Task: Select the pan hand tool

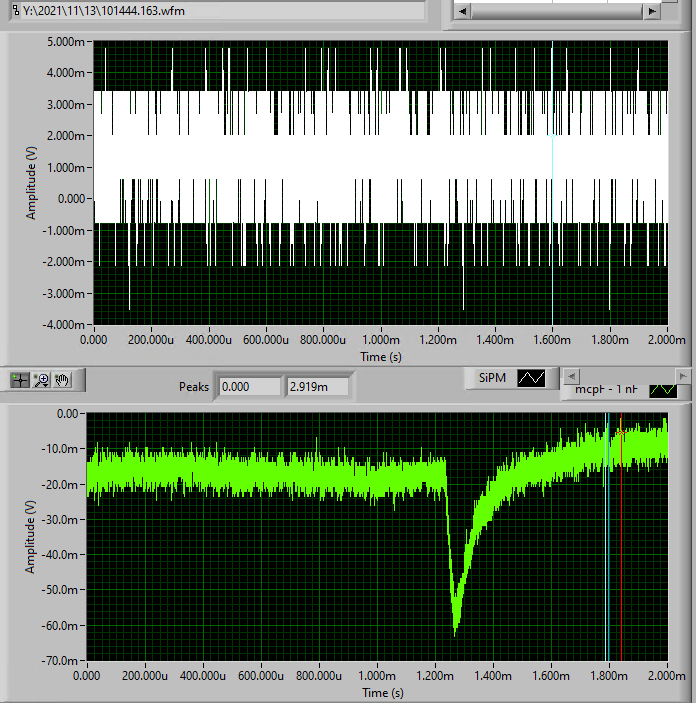Action: 62,380
